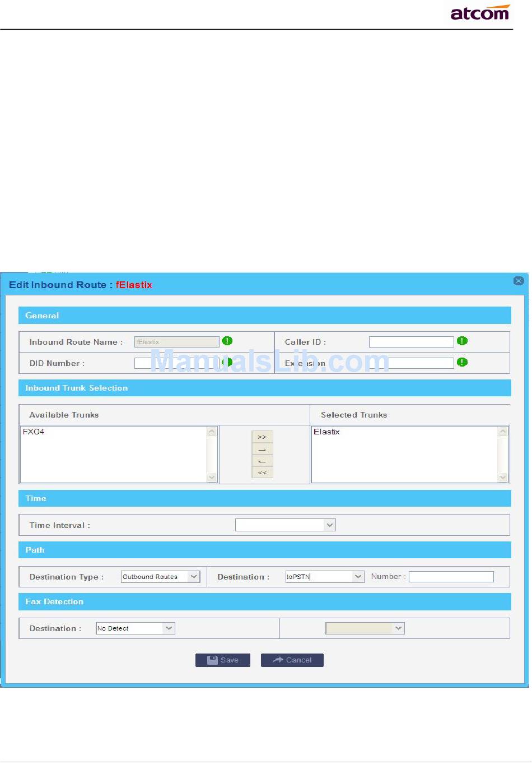Remove all selected trunks with << button

262,472
